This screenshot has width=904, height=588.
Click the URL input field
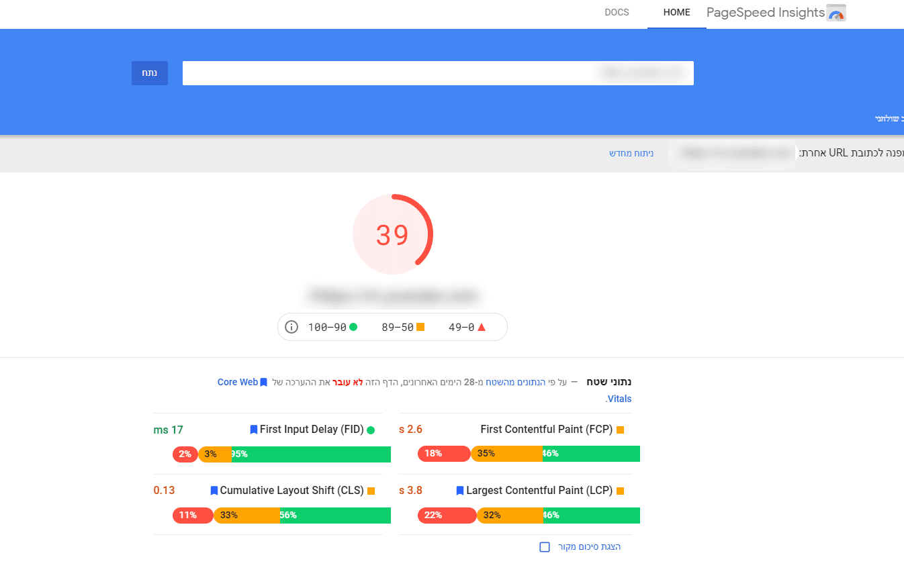coord(438,73)
